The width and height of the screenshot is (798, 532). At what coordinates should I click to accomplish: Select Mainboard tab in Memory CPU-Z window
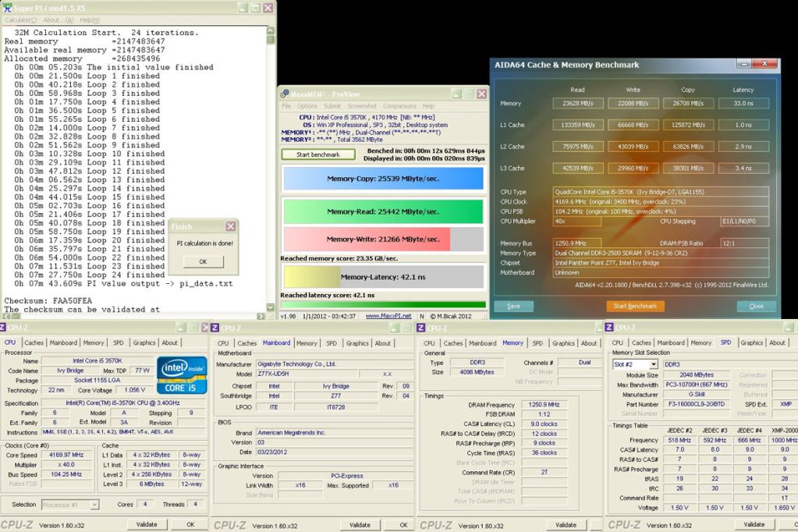(482, 343)
